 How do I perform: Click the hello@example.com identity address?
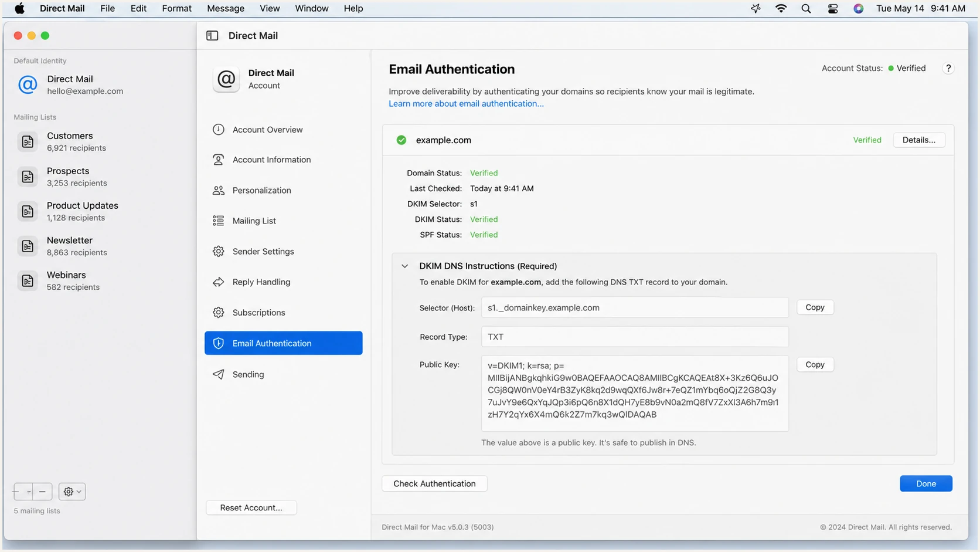[x=85, y=91]
